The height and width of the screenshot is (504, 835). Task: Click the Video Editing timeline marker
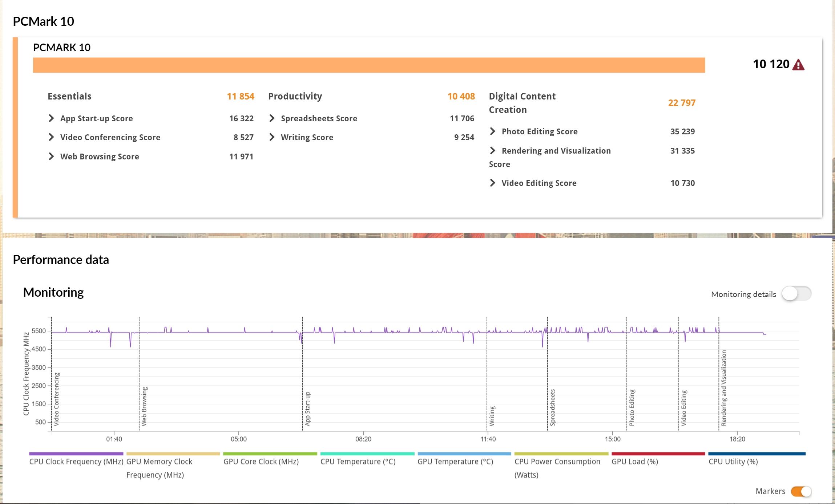click(x=684, y=408)
